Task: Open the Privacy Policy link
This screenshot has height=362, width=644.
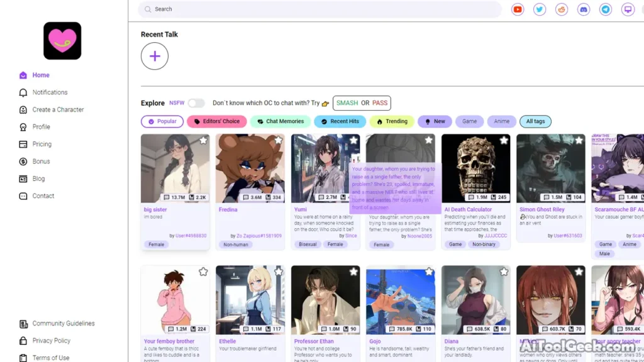Action: (x=52, y=340)
